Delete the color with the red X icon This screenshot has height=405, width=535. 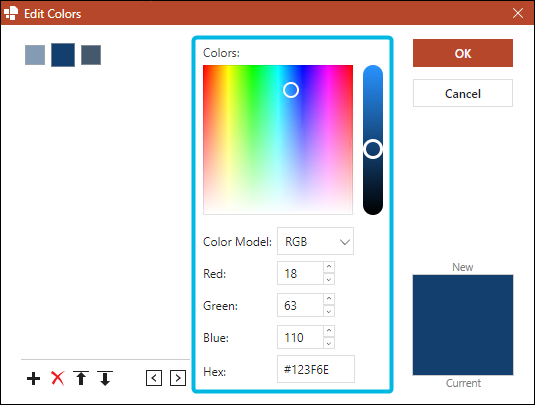pos(57,378)
